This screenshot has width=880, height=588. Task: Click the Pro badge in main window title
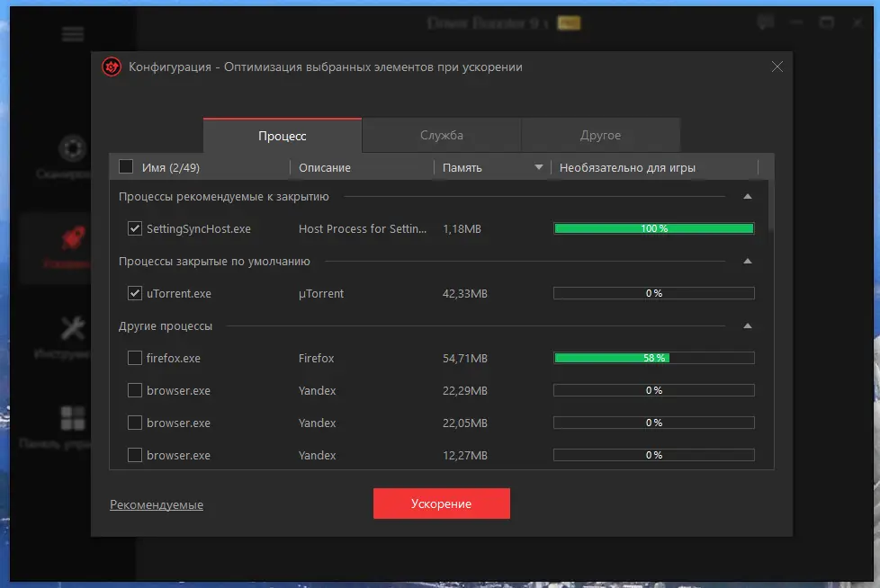click(x=569, y=23)
